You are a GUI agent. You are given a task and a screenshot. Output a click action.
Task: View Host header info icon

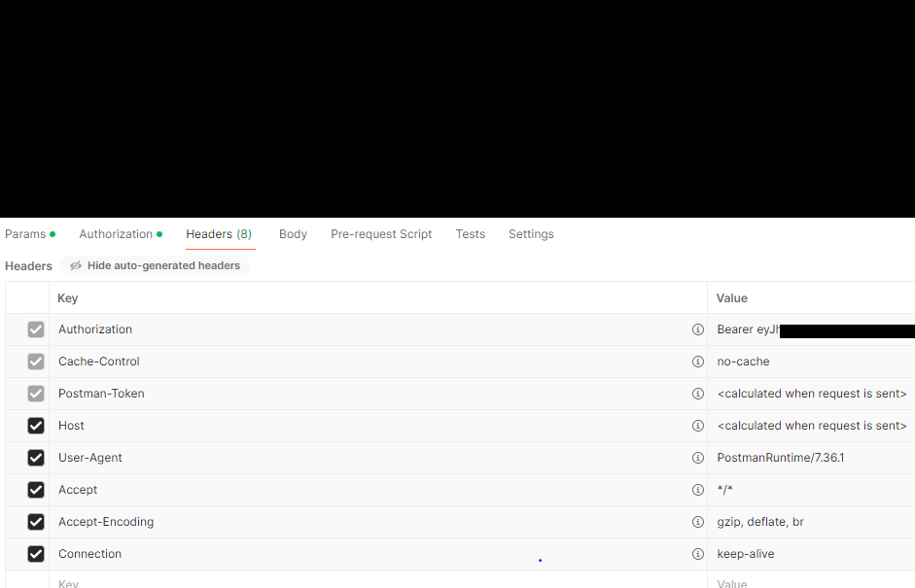(x=697, y=426)
